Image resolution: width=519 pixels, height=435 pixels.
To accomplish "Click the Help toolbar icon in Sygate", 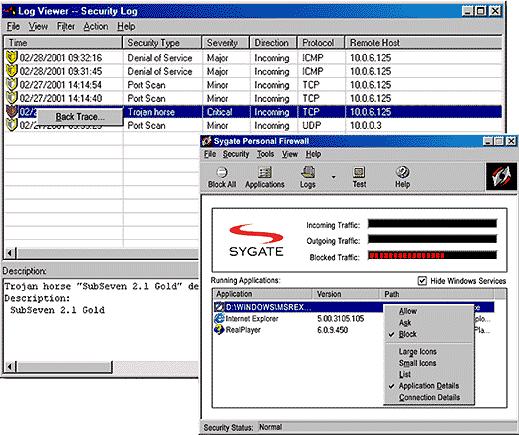I will 402,177.
